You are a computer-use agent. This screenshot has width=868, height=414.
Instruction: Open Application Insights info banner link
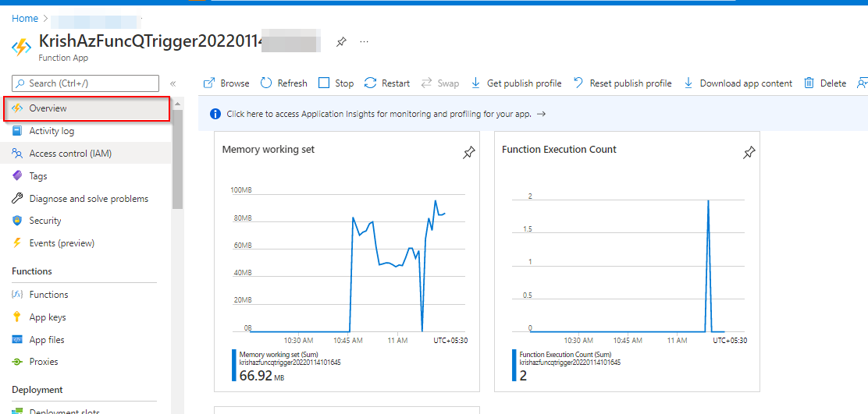coord(379,114)
